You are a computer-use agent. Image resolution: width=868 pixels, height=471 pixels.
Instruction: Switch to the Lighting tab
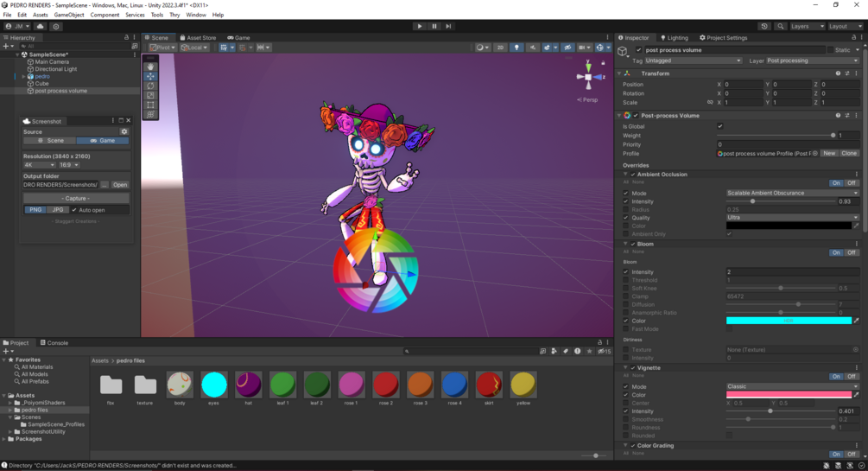675,38
